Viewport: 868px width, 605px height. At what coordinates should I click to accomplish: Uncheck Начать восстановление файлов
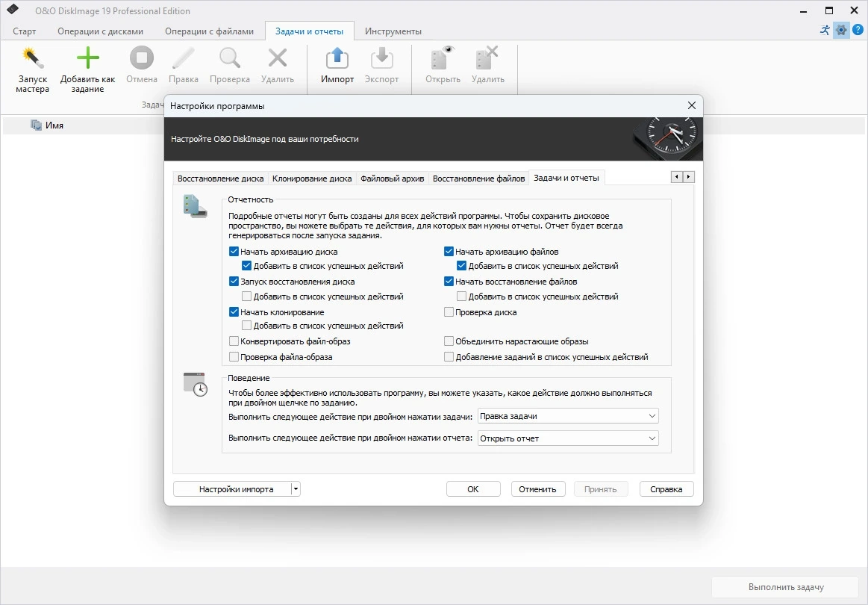pos(449,282)
